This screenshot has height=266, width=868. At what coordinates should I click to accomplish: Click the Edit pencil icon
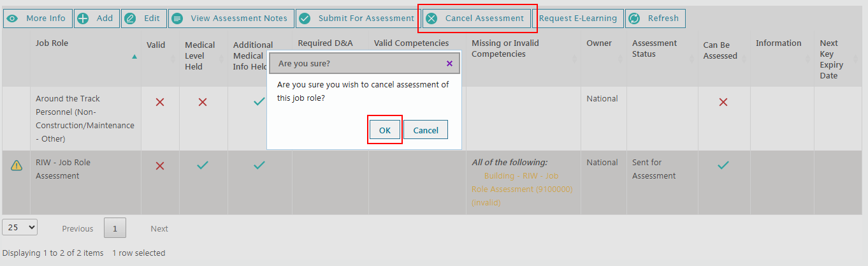[x=131, y=18]
